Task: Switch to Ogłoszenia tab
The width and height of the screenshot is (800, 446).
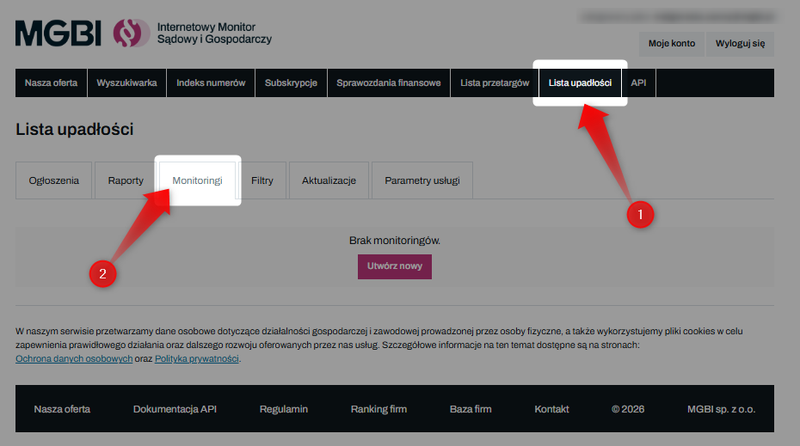Action: pyautogui.click(x=54, y=181)
